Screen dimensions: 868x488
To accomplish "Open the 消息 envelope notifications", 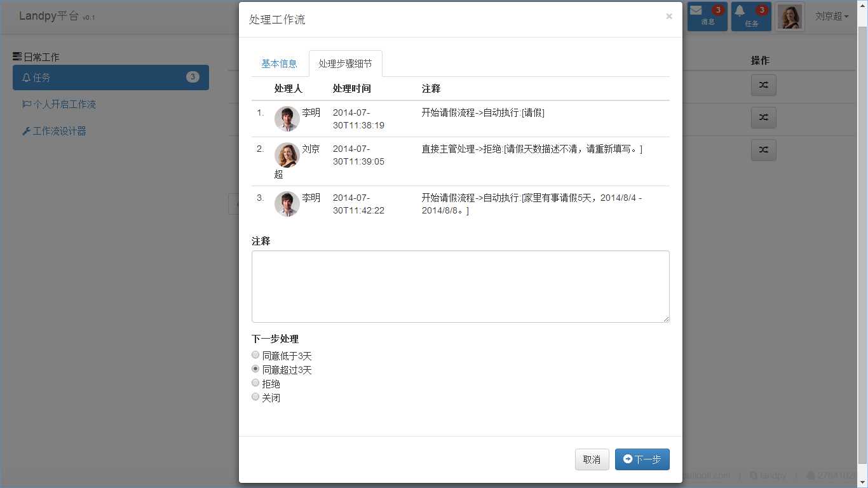I will click(707, 17).
